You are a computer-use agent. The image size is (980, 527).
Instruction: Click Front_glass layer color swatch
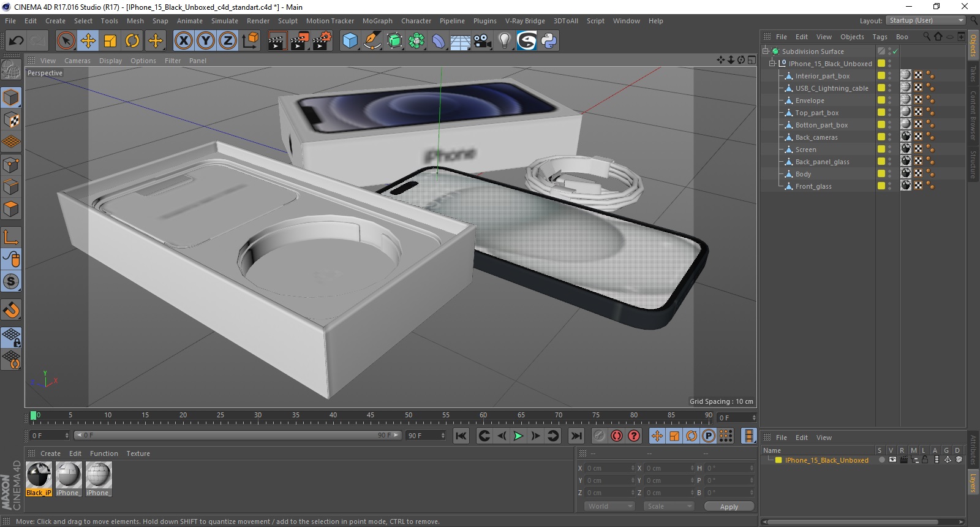[881, 186]
